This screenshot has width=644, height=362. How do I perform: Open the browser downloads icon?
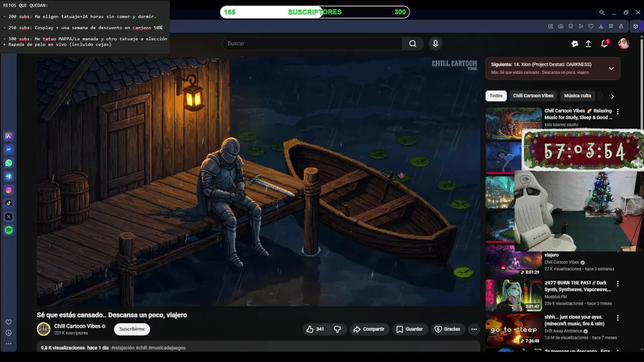(x=601, y=26)
